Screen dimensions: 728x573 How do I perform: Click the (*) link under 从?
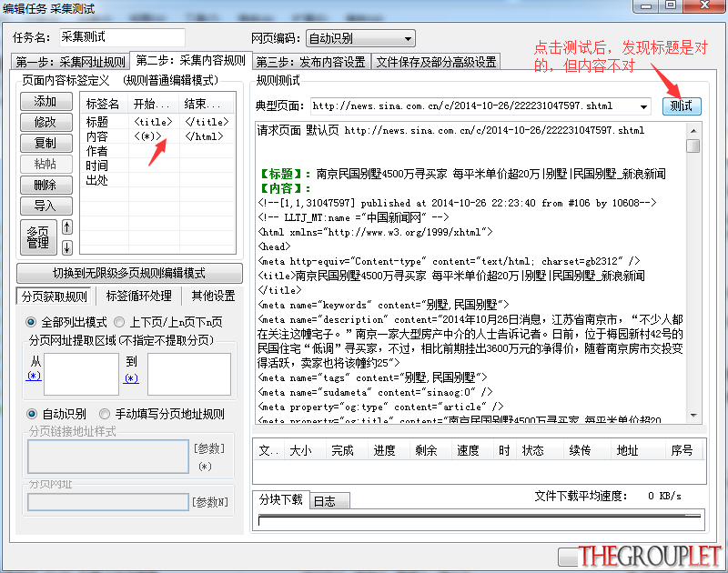[34, 376]
